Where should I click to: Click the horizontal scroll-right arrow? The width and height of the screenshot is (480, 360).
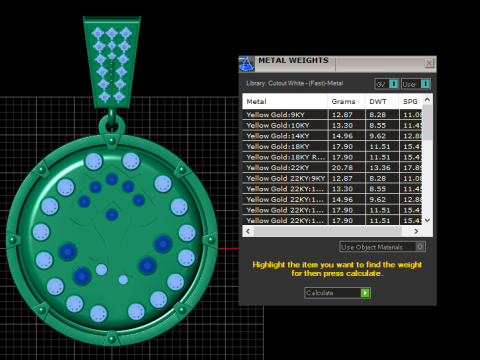click(x=416, y=231)
